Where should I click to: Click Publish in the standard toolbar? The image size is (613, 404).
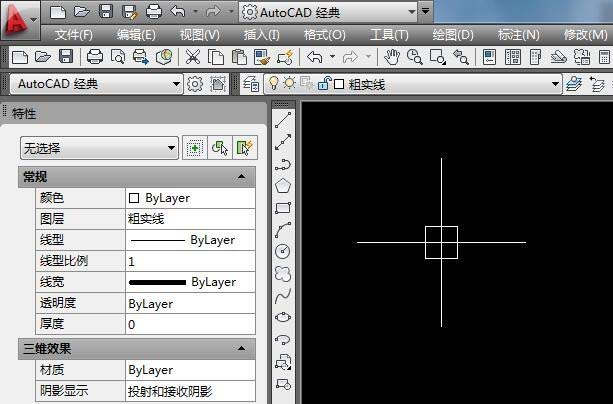tap(141, 57)
